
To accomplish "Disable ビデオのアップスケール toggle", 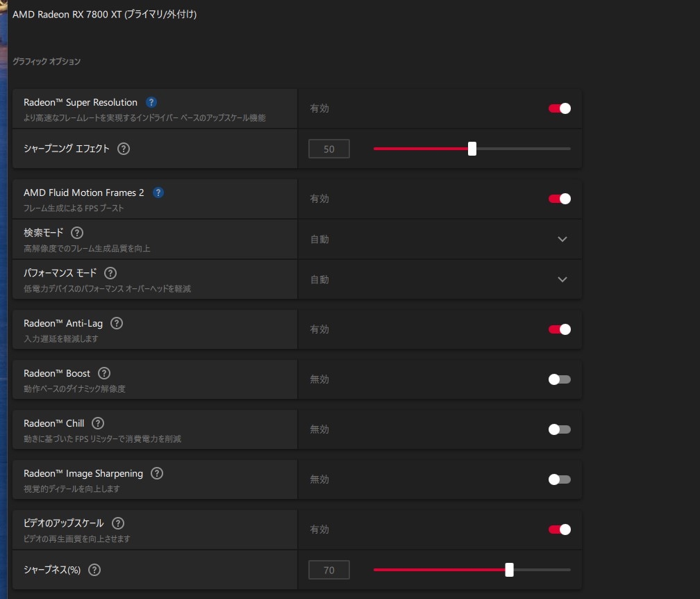I will pos(560,530).
